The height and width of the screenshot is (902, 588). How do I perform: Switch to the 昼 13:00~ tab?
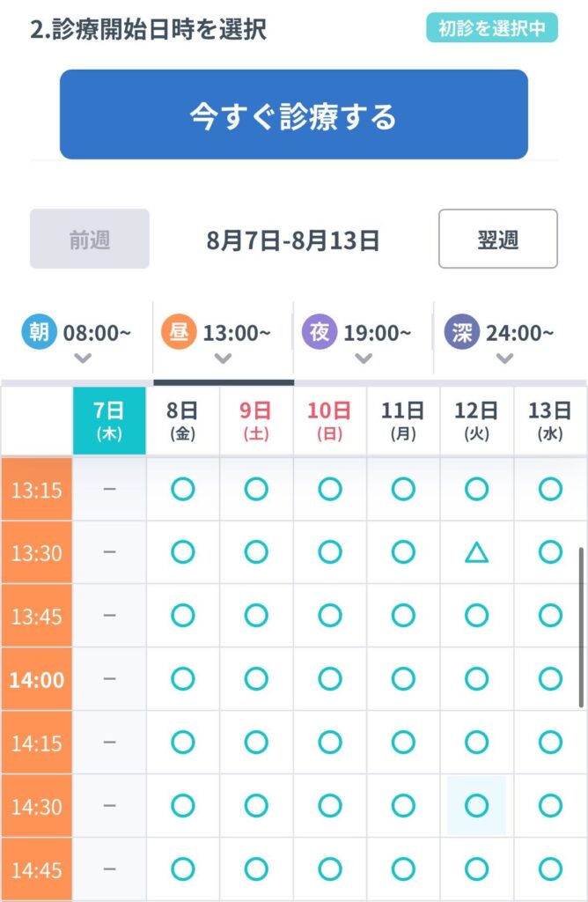point(223,339)
